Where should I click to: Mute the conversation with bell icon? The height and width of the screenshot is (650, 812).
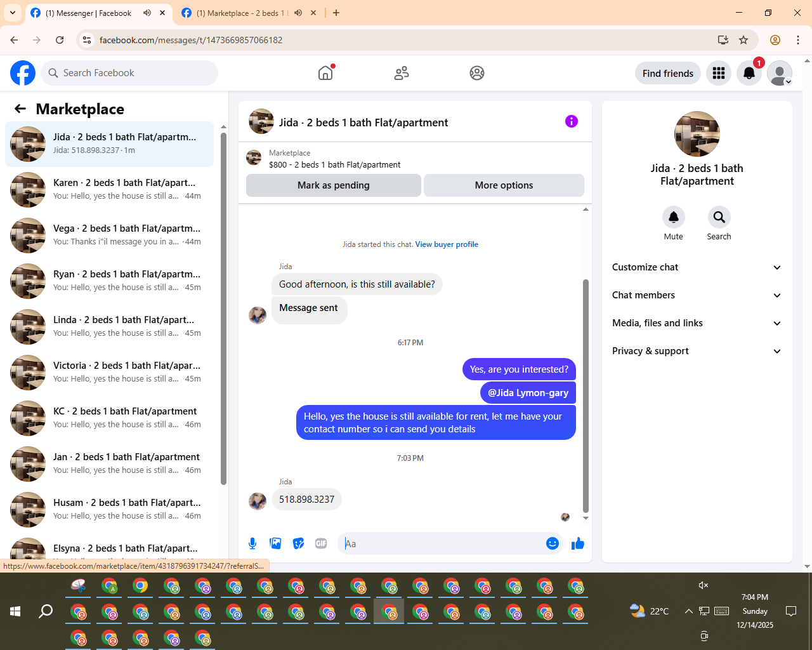click(x=674, y=217)
